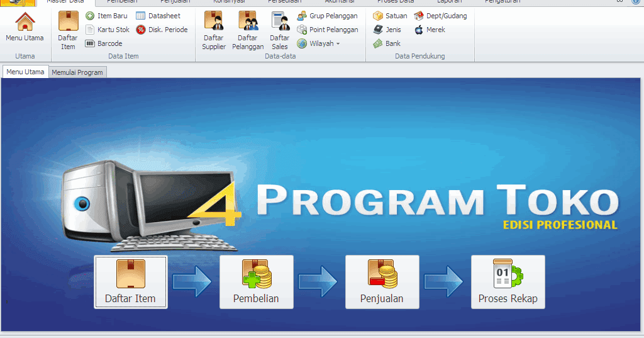
Task: Open Grup Pelanggan
Action: coord(327,16)
